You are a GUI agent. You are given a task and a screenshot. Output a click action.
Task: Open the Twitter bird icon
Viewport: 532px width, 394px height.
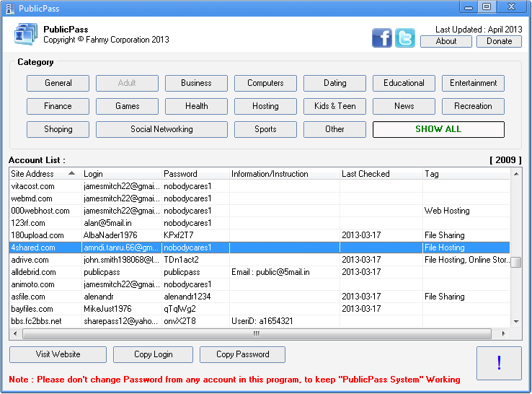(x=405, y=38)
